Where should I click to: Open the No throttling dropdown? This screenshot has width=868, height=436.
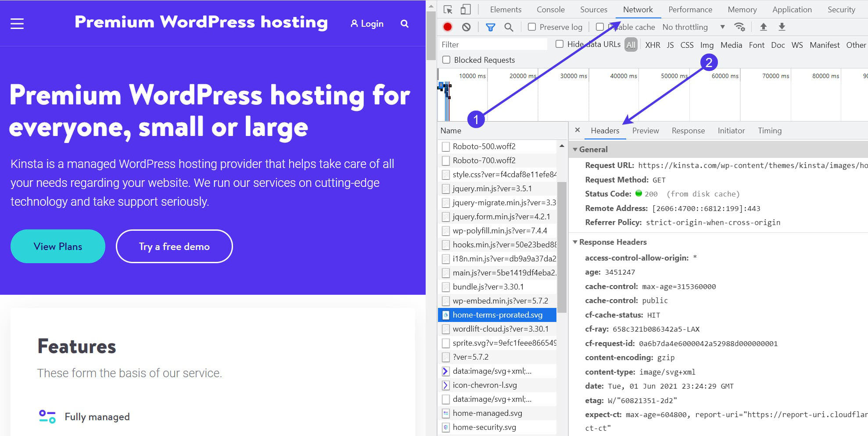(x=685, y=27)
